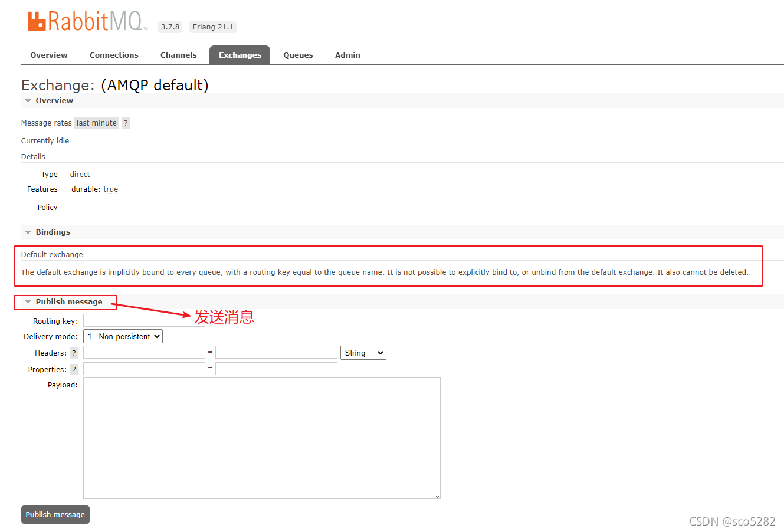Click the 3.7.8 version badge
The image size is (784, 532).
pos(170,27)
